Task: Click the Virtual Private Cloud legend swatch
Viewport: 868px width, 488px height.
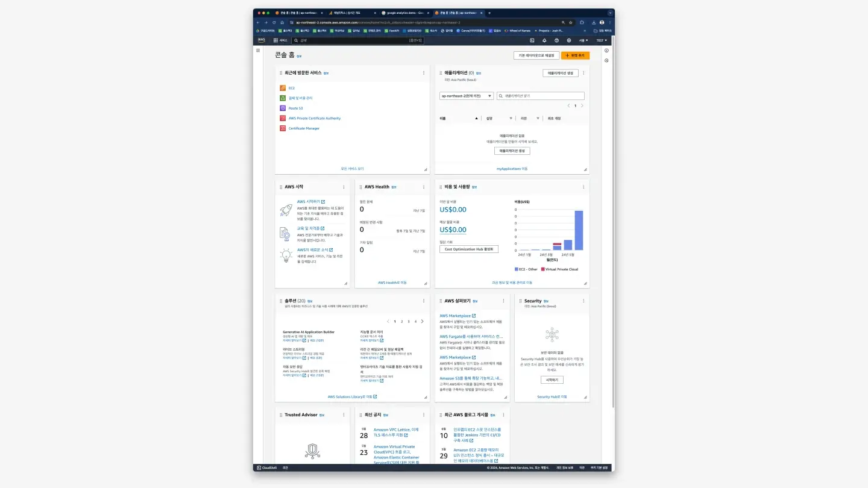Action: point(542,269)
